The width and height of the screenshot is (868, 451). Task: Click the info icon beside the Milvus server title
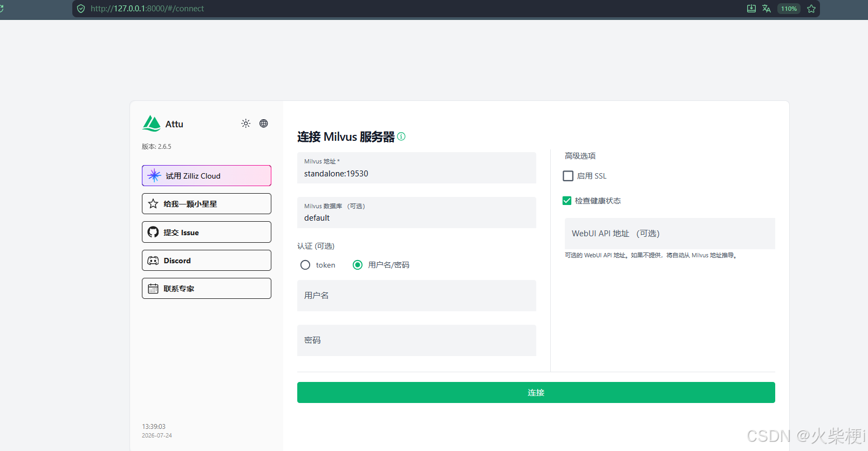401,136
